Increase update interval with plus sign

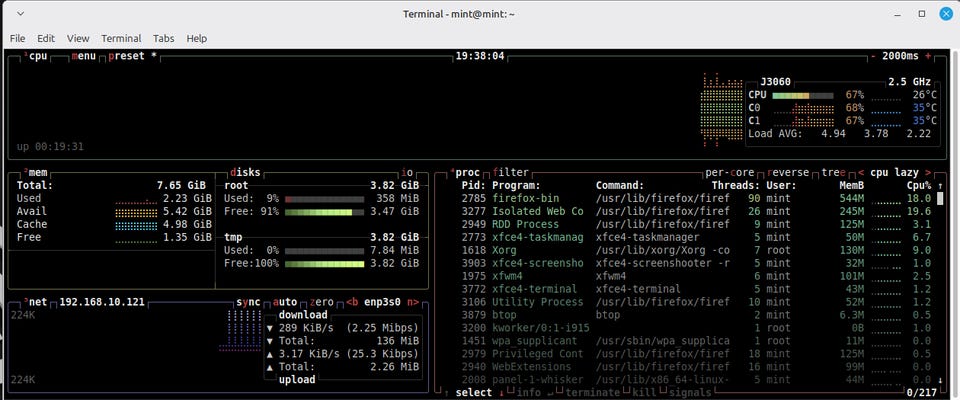click(928, 56)
